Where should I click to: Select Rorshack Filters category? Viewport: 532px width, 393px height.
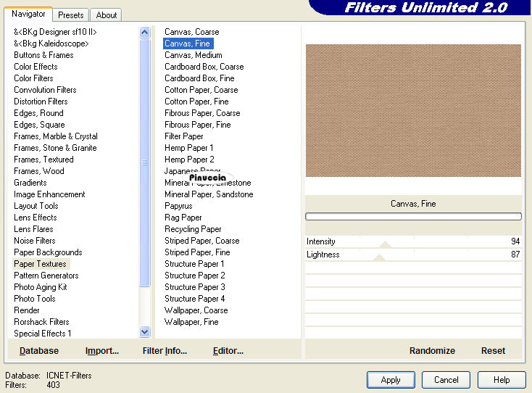click(41, 322)
